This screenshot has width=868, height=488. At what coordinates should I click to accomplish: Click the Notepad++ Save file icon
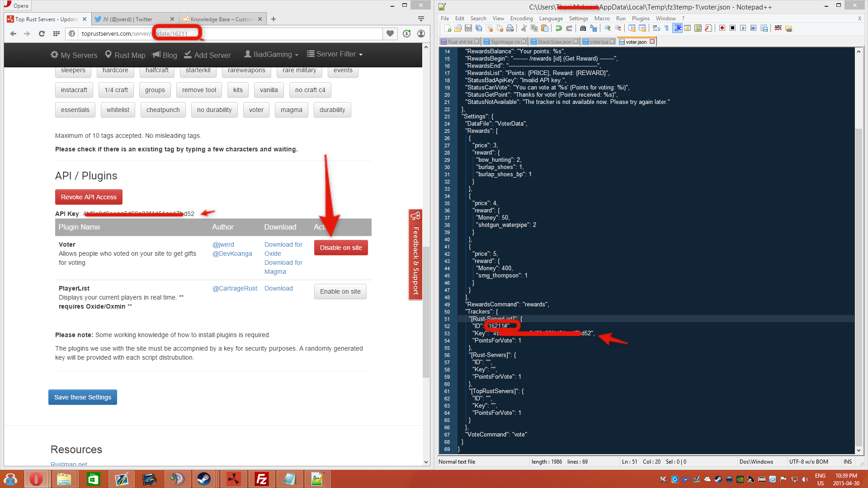(468, 28)
